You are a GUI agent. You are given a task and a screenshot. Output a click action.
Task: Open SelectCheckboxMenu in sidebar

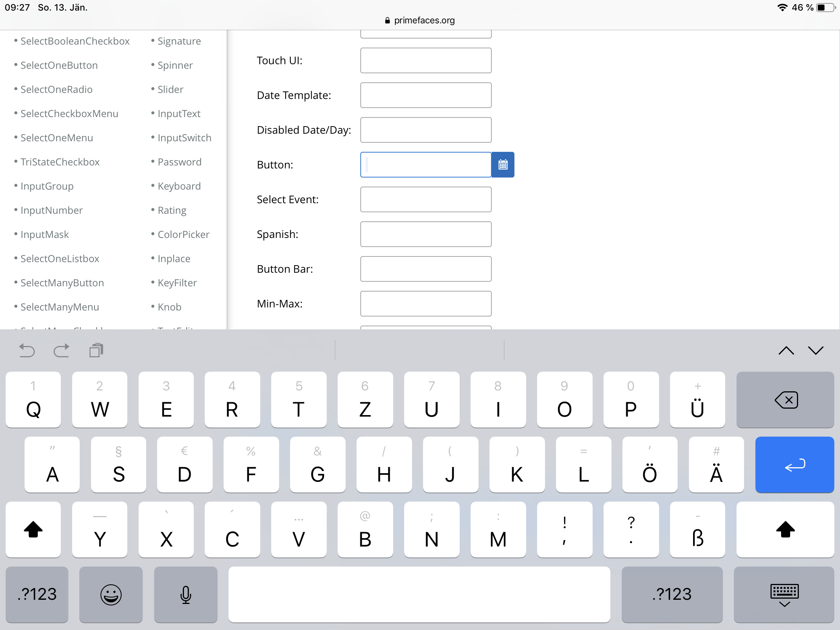[69, 114]
